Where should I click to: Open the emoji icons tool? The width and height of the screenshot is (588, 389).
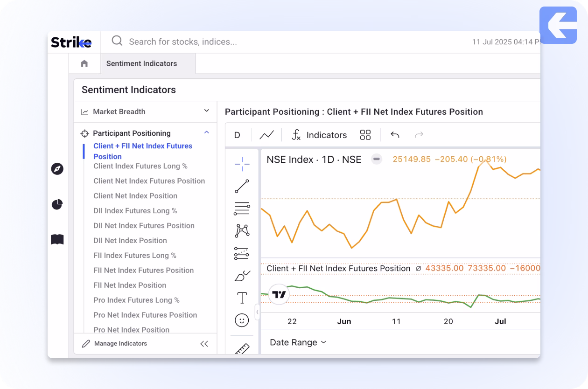242,320
